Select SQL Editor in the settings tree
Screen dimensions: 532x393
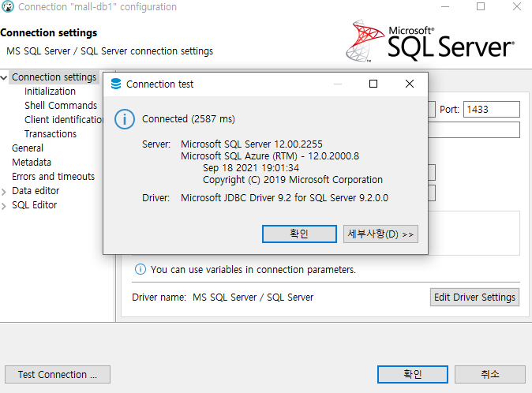[x=34, y=205]
